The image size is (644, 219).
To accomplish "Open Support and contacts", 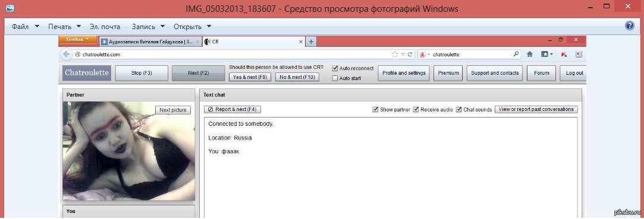I will coord(495,73).
